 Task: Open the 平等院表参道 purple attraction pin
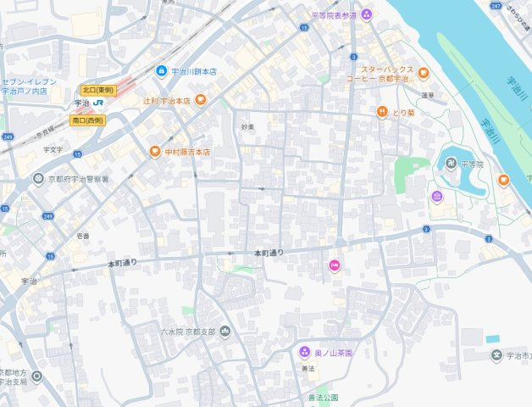pyautogui.click(x=367, y=14)
